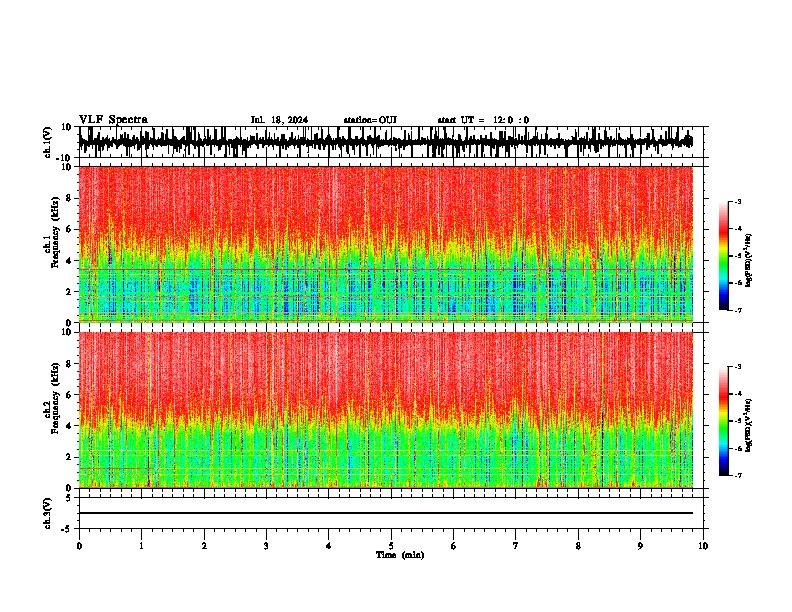Image resolution: width=792 pixels, height=612 pixels.
Task: Click time axis tick label 5
Action: click(x=391, y=546)
